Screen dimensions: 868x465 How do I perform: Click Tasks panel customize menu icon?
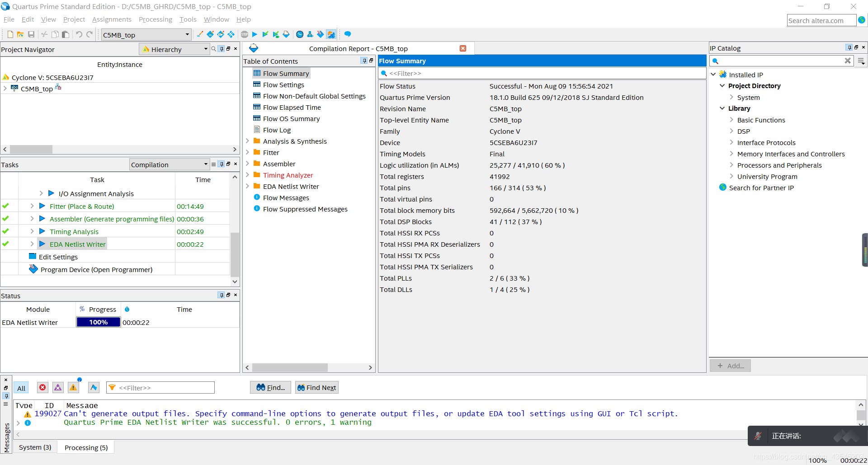point(214,164)
